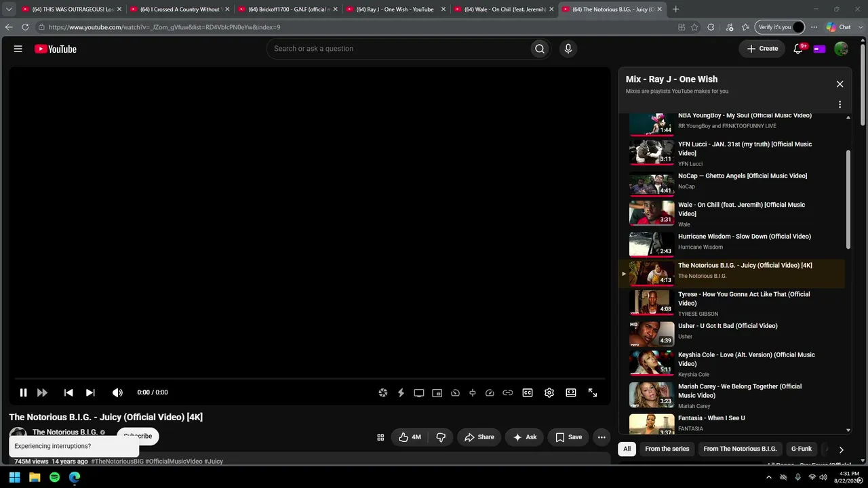Show hidden system tray icons
The height and width of the screenshot is (488, 868).
pyautogui.click(x=768, y=477)
